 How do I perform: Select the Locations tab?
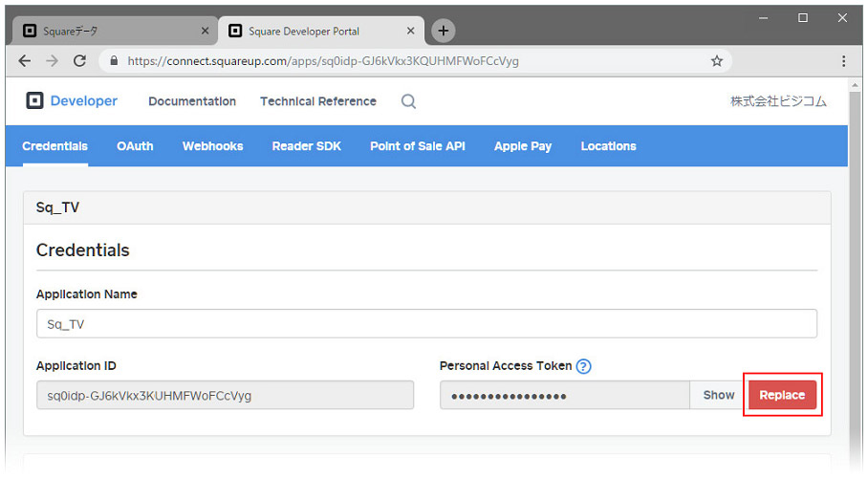click(x=608, y=146)
